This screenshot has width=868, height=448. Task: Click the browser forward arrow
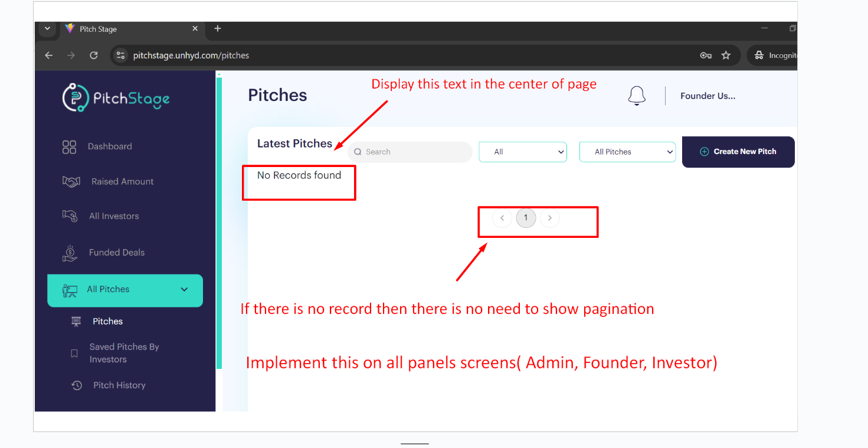click(x=71, y=55)
